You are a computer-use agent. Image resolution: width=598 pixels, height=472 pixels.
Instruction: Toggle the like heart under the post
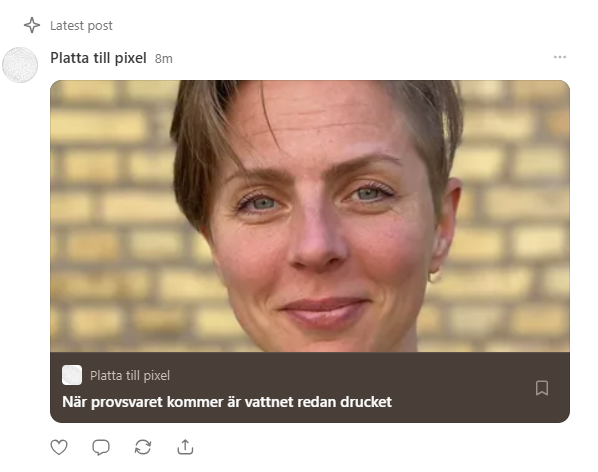click(x=59, y=447)
